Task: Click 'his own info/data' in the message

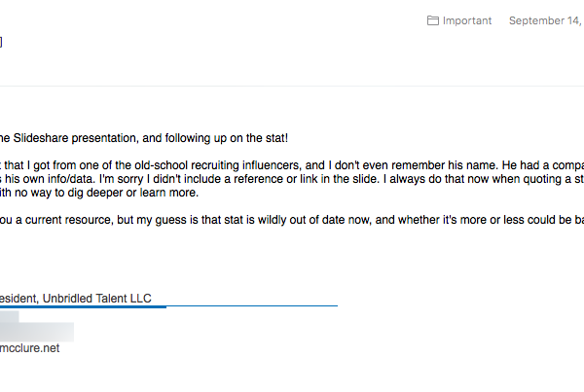Action: pyautogui.click(x=49, y=179)
